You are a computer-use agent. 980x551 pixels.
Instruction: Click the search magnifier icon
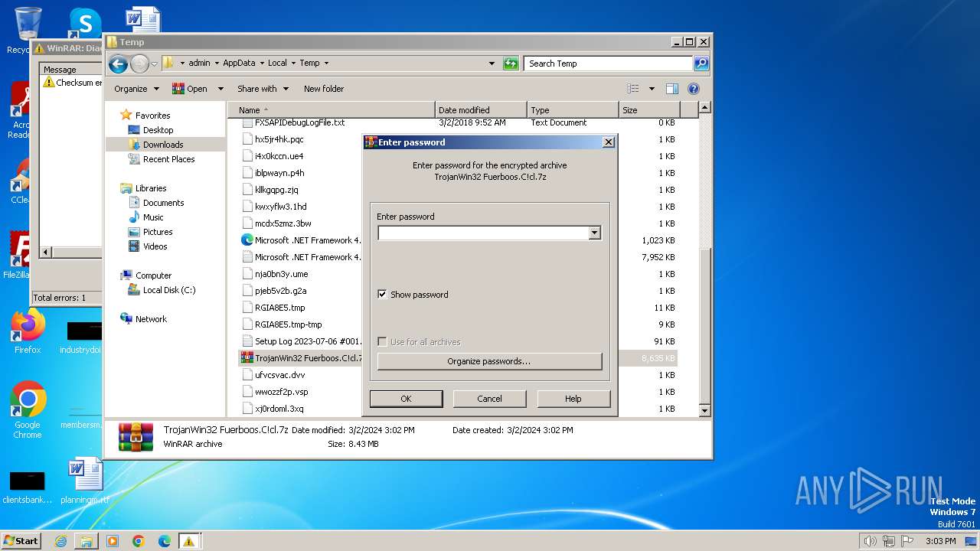coord(701,64)
